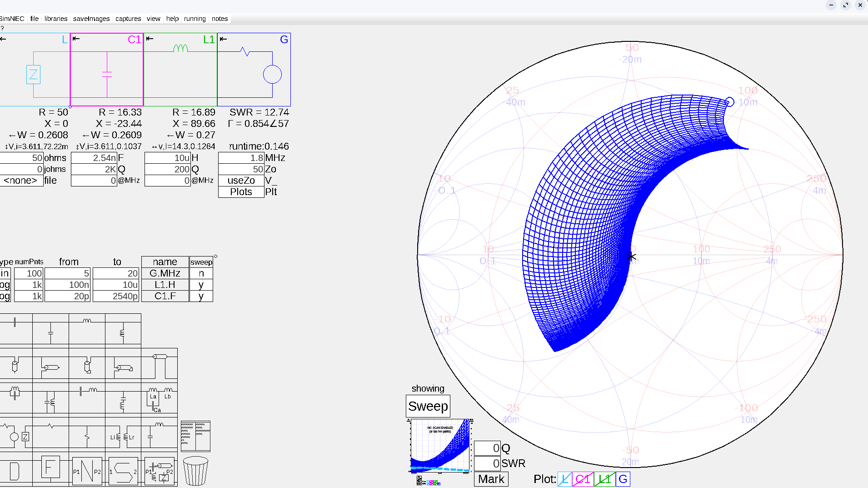The width and height of the screenshot is (868, 488).
Task: Toggle the G plot visibility button
Action: (x=623, y=479)
